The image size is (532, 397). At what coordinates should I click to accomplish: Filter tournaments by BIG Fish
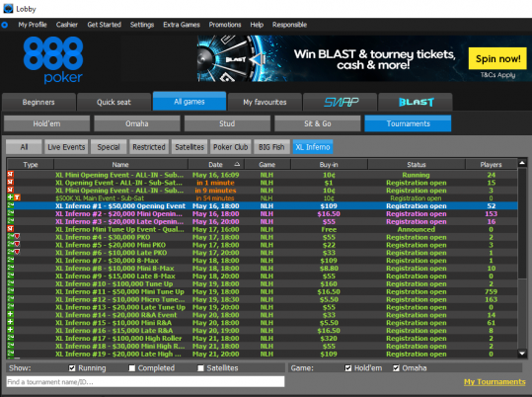coord(271,147)
